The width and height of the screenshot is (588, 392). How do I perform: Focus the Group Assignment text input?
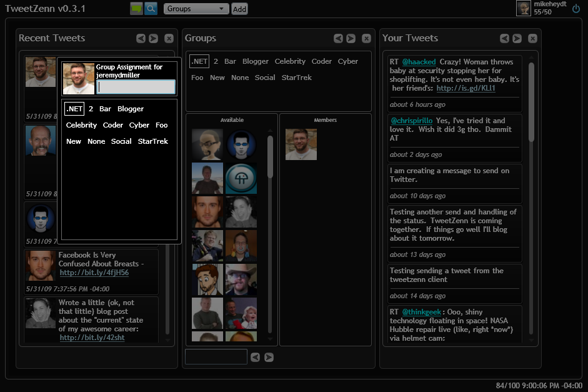coord(136,87)
